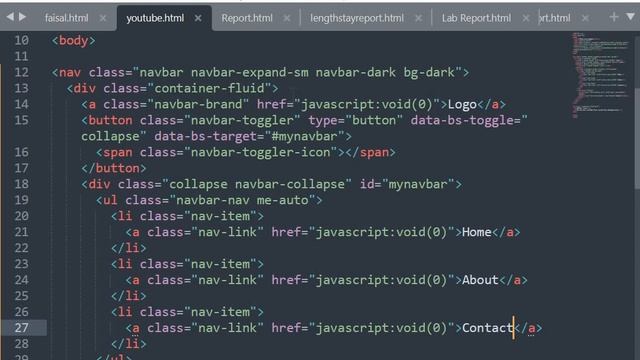Click the code minimap preview
Viewport: 640px width, 360px height.
(600, 76)
